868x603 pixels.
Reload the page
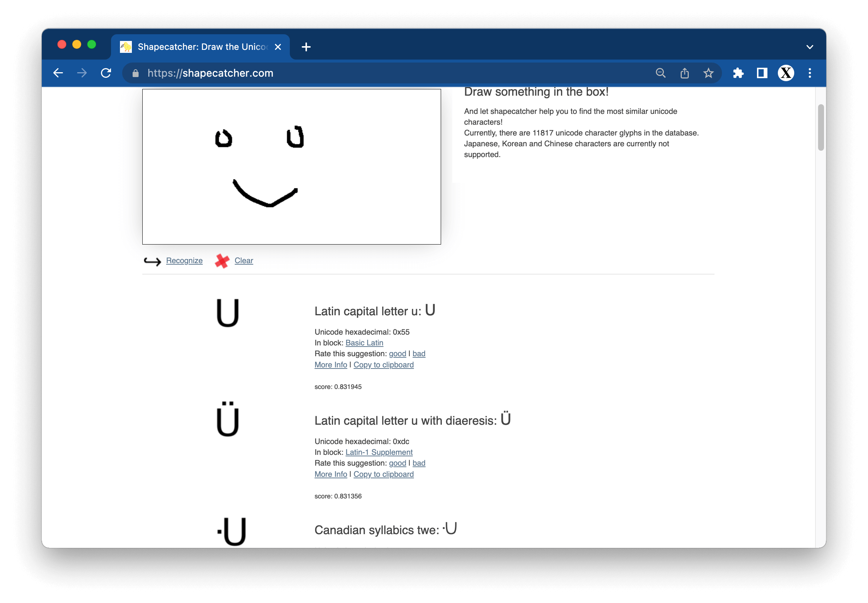tap(106, 73)
